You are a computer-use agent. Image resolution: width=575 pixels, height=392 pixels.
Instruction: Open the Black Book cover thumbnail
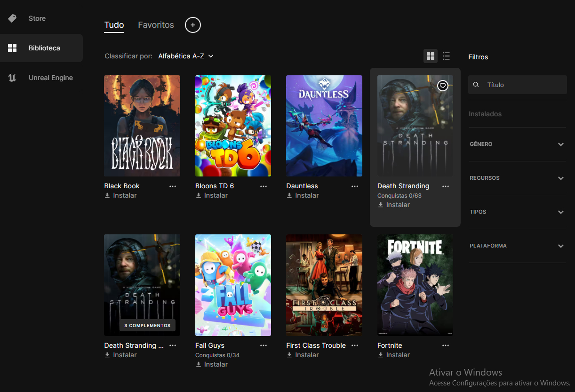(142, 126)
